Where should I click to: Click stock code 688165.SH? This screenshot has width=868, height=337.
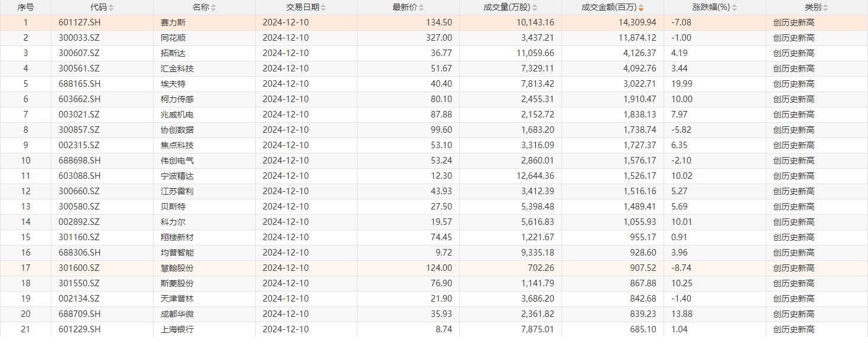(x=79, y=84)
